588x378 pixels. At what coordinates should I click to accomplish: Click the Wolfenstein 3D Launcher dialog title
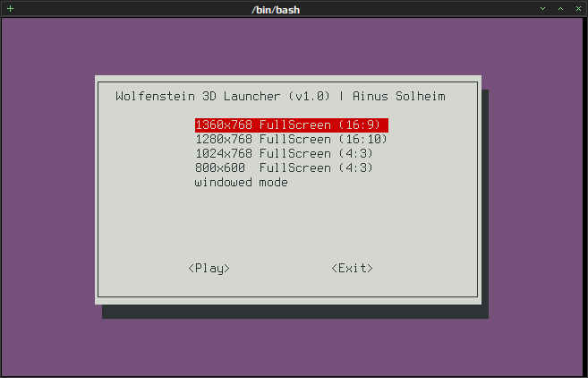pos(280,97)
